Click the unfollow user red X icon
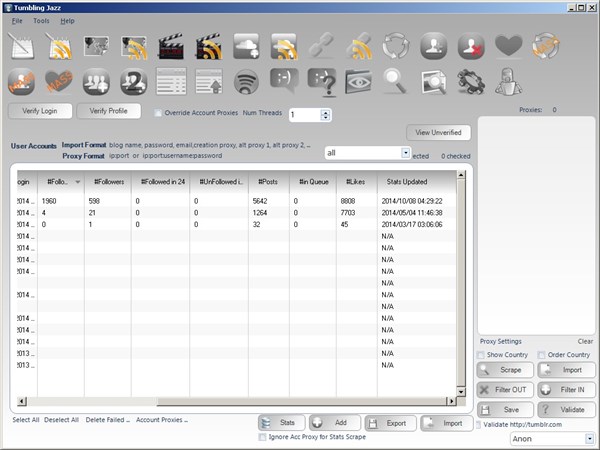 [x=471, y=46]
